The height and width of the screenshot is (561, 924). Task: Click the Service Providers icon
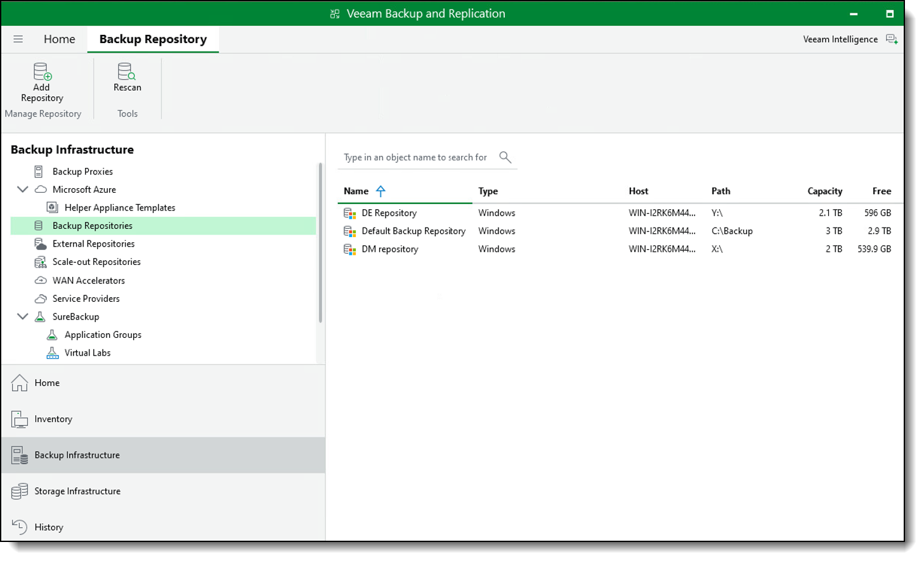[x=41, y=299]
